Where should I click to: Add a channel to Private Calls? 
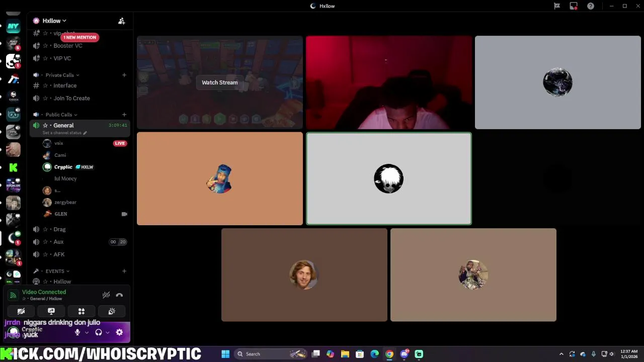click(x=124, y=75)
